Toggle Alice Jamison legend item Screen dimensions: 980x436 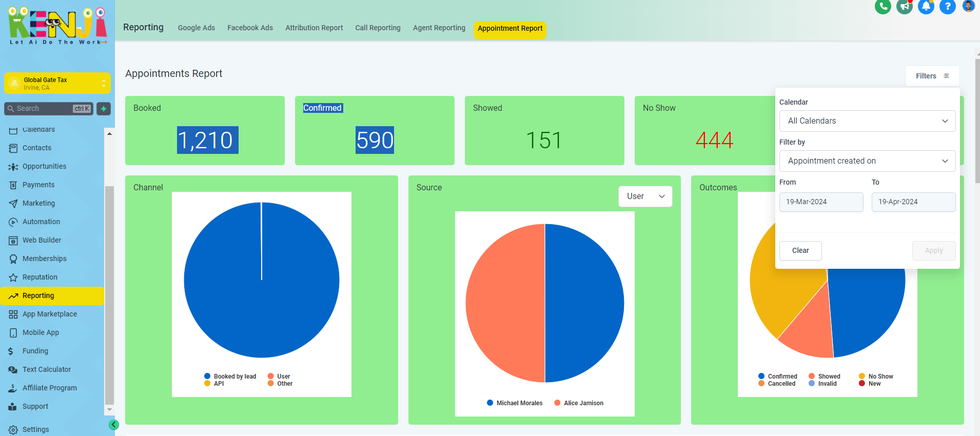(579, 403)
